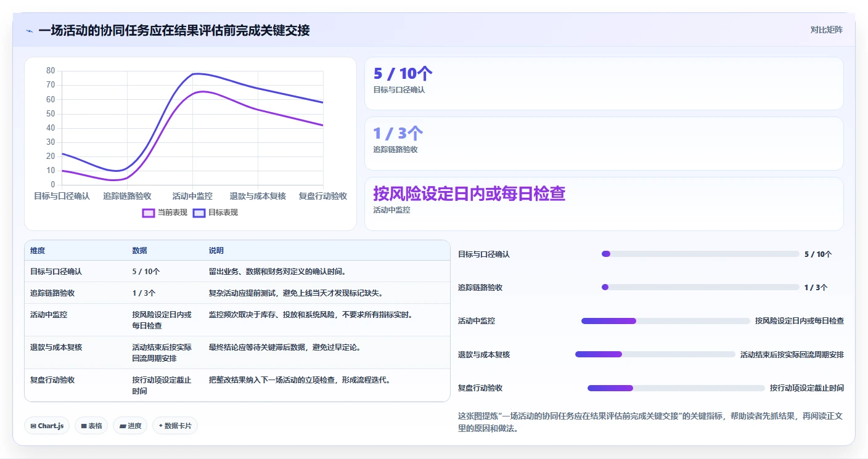Click the 1 / 3个 data card value
Image resolution: width=868 pixels, height=459 pixels.
click(398, 133)
